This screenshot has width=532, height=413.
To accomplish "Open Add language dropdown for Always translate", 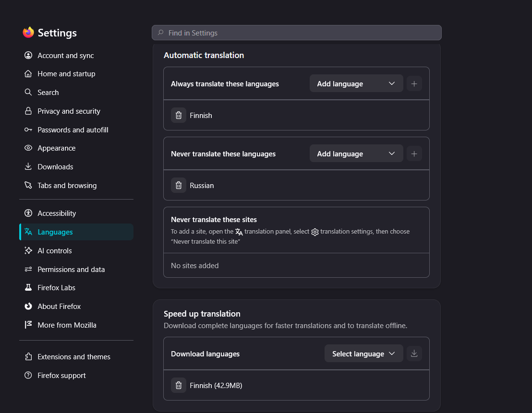I will [356, 84].
